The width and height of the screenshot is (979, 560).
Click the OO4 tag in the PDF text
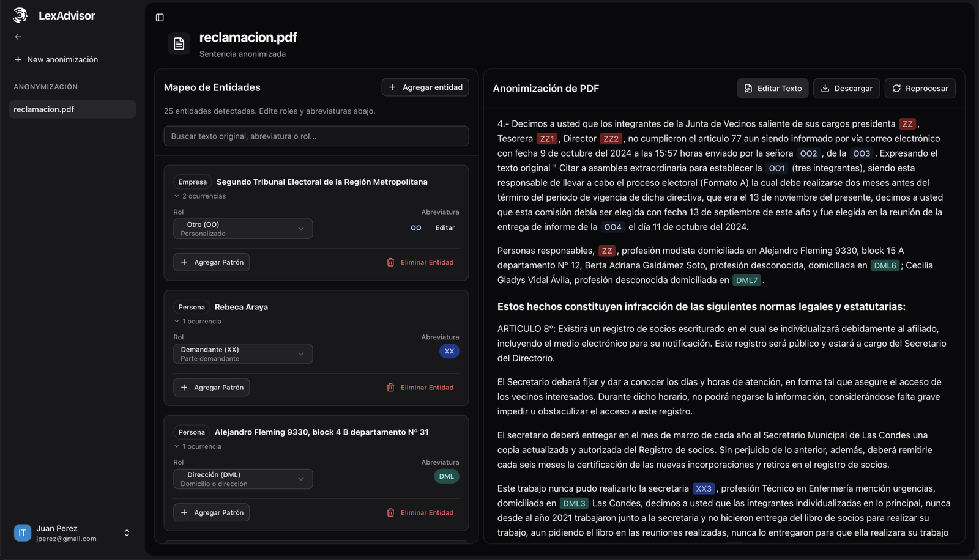[x=612, y=227]
